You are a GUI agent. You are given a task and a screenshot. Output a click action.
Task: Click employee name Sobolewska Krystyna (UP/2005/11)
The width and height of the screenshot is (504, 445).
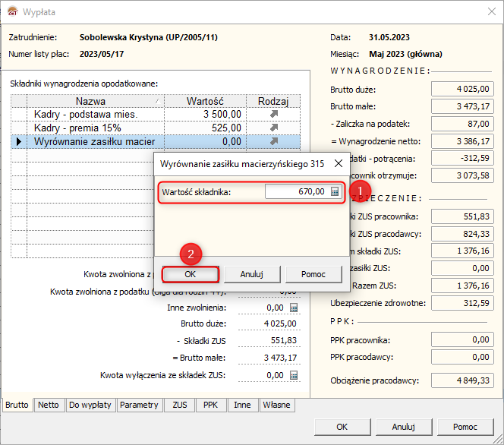pyautogui.click(x=149, y=37)
